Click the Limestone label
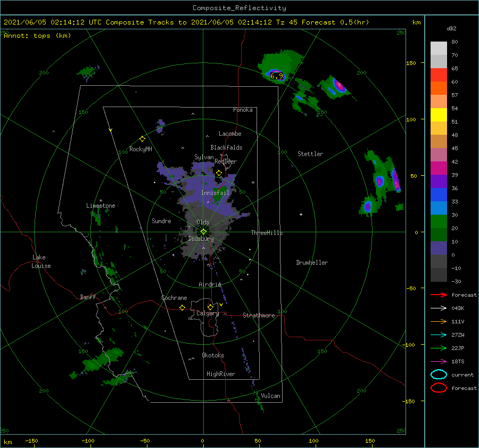The height and width of the screenshot is (448, 479). point(101,206)
